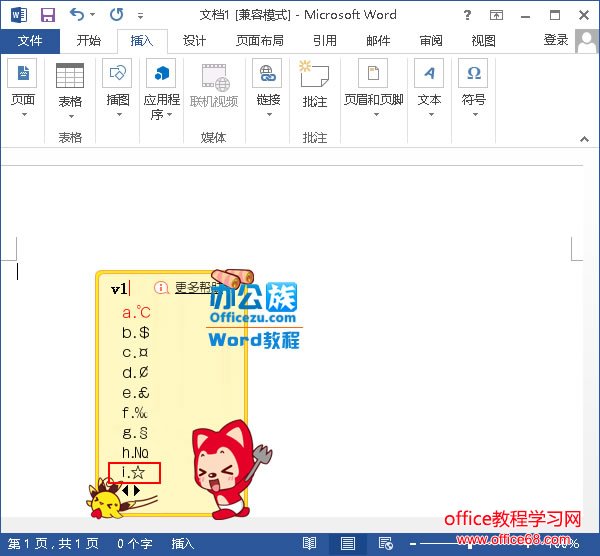Toggle 插入 insert mode in status bar
The width and height of the screenshot is (600, 556).
point(183,543)
